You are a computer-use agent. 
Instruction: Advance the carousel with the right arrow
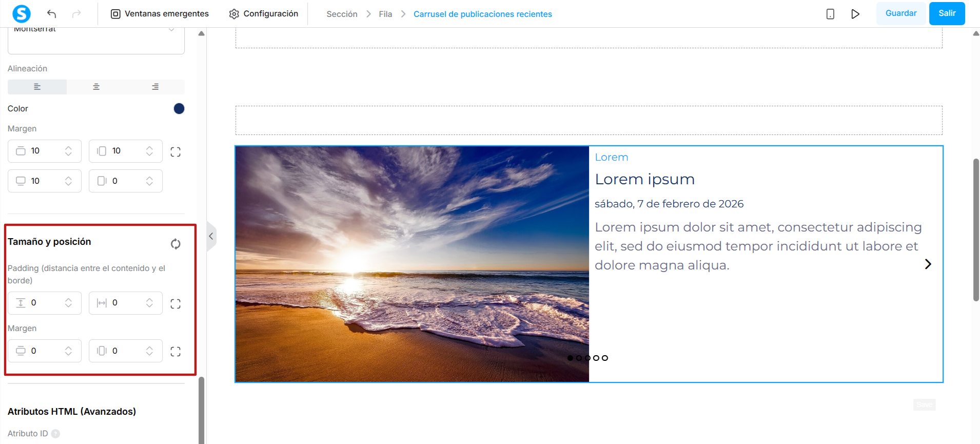click(x=928, y=264)
